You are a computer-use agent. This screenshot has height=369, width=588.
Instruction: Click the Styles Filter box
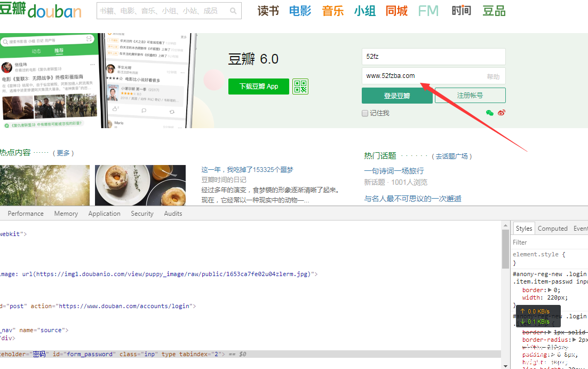550,242
